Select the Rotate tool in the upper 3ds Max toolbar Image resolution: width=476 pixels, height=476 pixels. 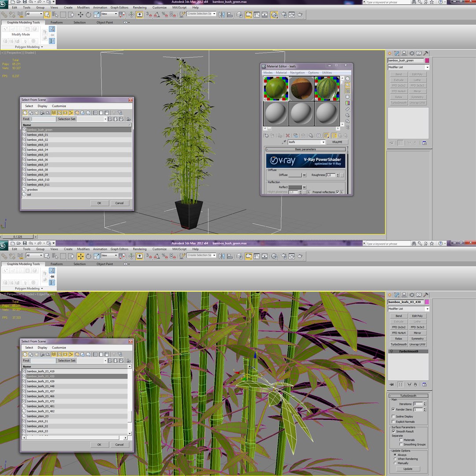tap(88, 15)
